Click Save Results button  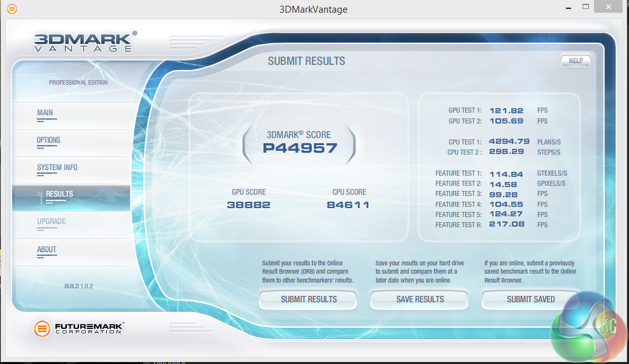pos(420,300)
